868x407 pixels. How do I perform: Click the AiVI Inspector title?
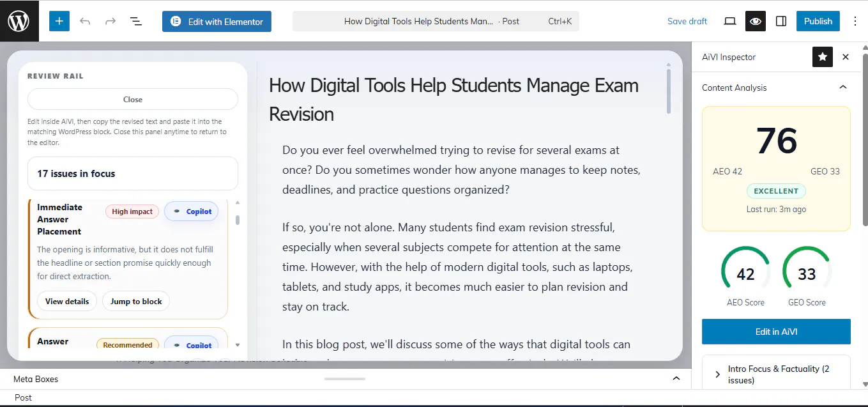click(729, 57)
